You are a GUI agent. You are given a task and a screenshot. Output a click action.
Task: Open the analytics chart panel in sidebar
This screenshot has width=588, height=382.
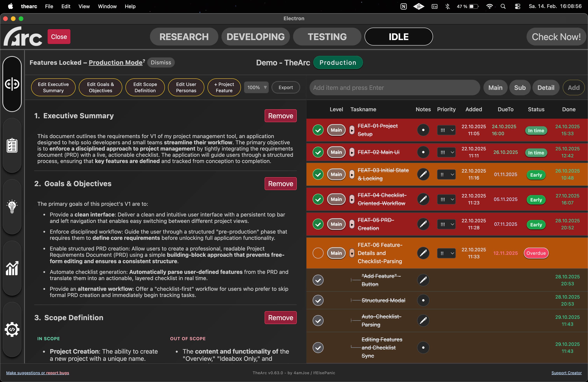click(12, 268)
